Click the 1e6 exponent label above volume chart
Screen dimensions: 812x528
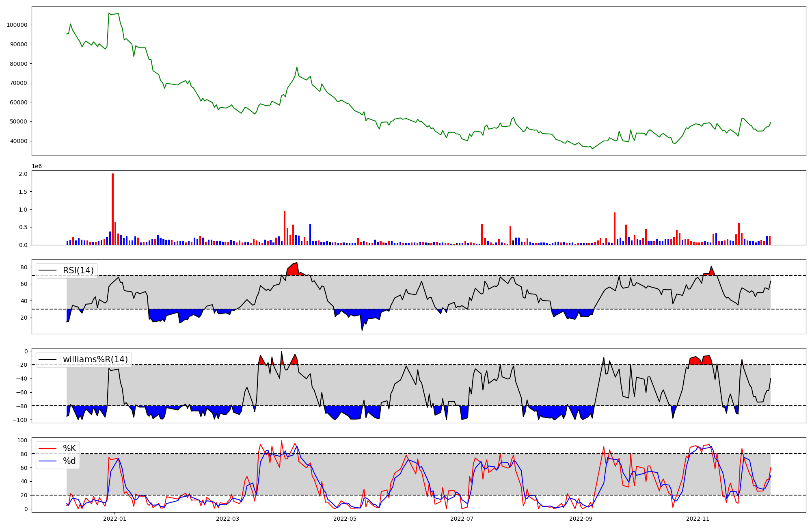[x=37, y=167]
